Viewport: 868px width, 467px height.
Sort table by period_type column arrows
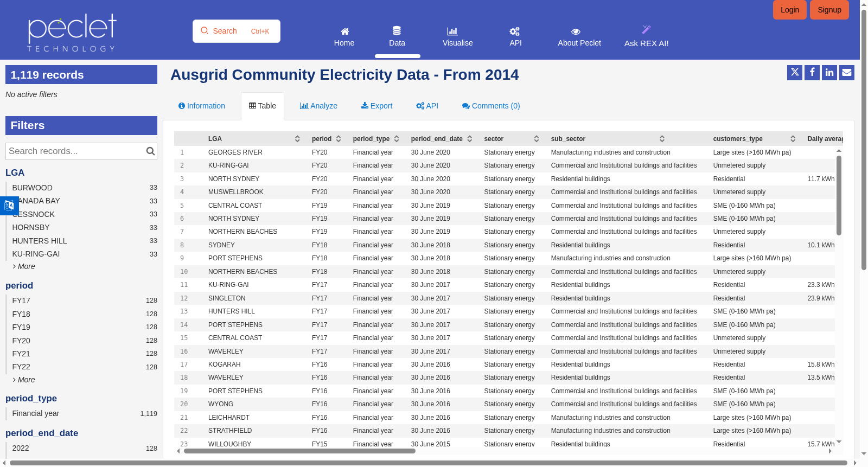tap(397, 139)
